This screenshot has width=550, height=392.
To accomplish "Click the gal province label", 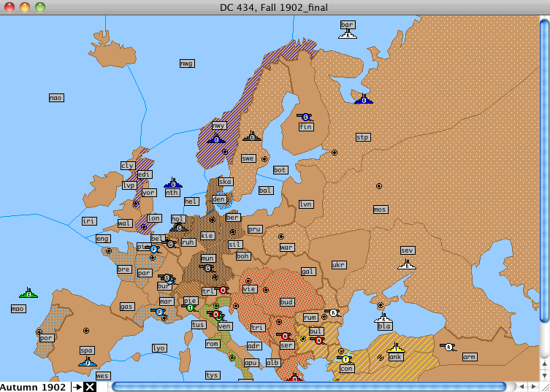I will tap(308, 272).
